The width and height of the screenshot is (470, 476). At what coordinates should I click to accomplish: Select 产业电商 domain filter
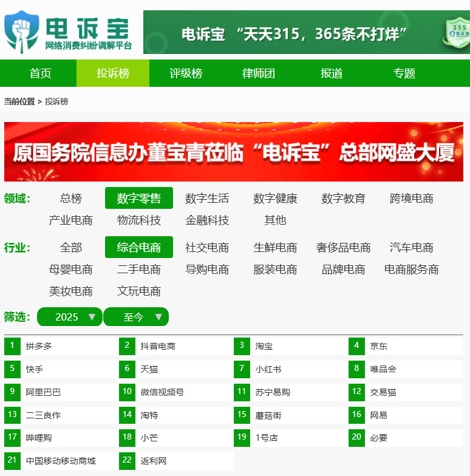pos(70,220)
